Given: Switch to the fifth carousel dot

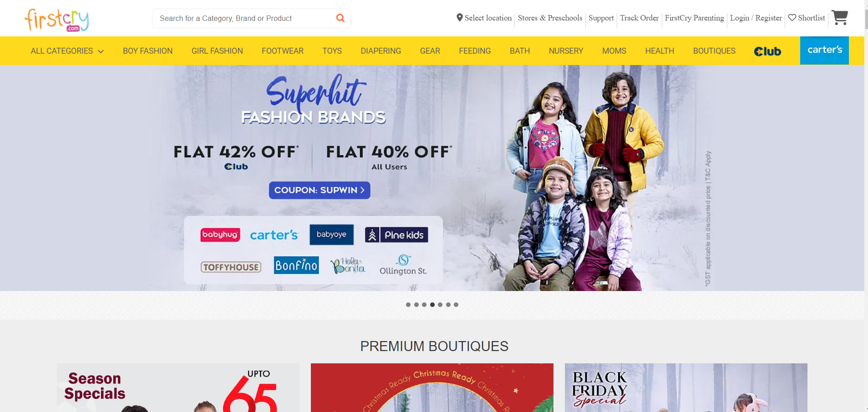Looking at the screenshot, I should tap(440, 305).
